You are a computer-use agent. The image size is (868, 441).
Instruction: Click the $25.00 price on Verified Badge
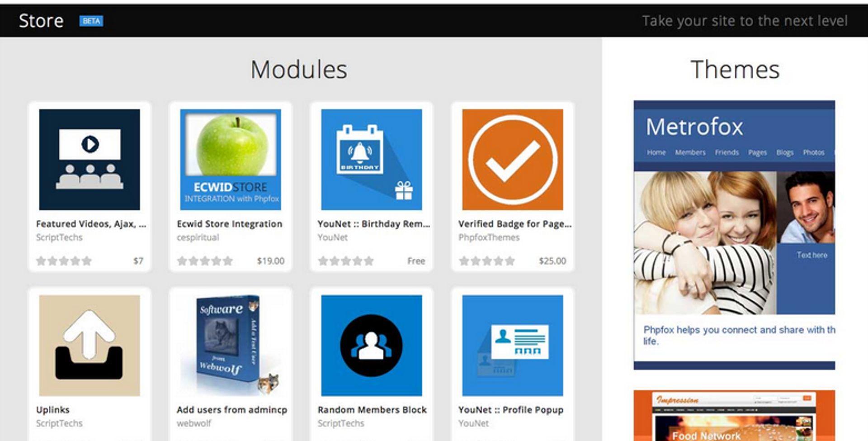tap(552, 261)
